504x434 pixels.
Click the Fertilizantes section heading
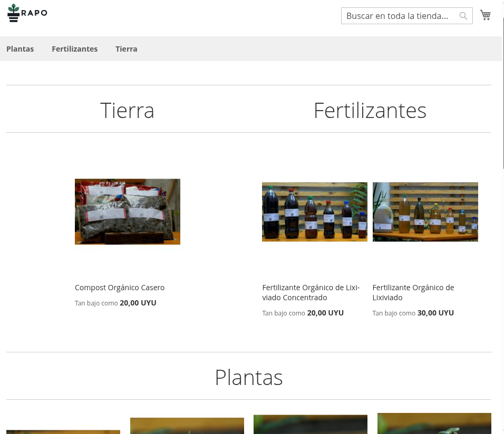coord(370,111)
